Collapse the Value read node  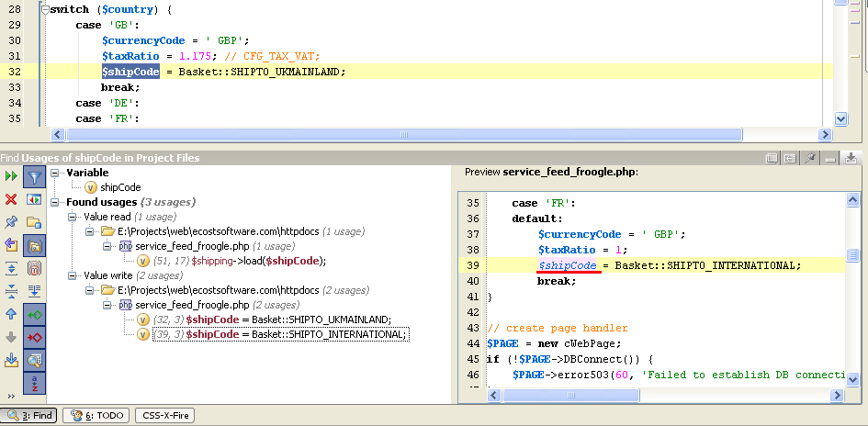[x=72, y=217]
